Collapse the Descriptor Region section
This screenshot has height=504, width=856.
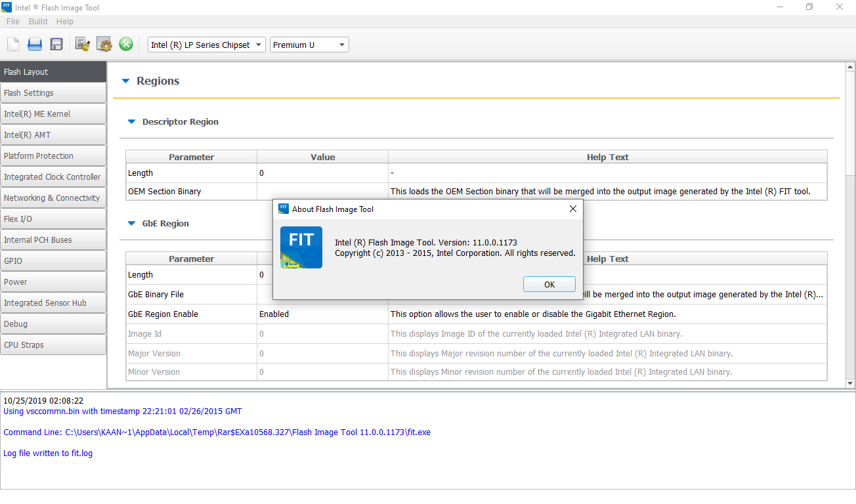[x=131, y=122]
